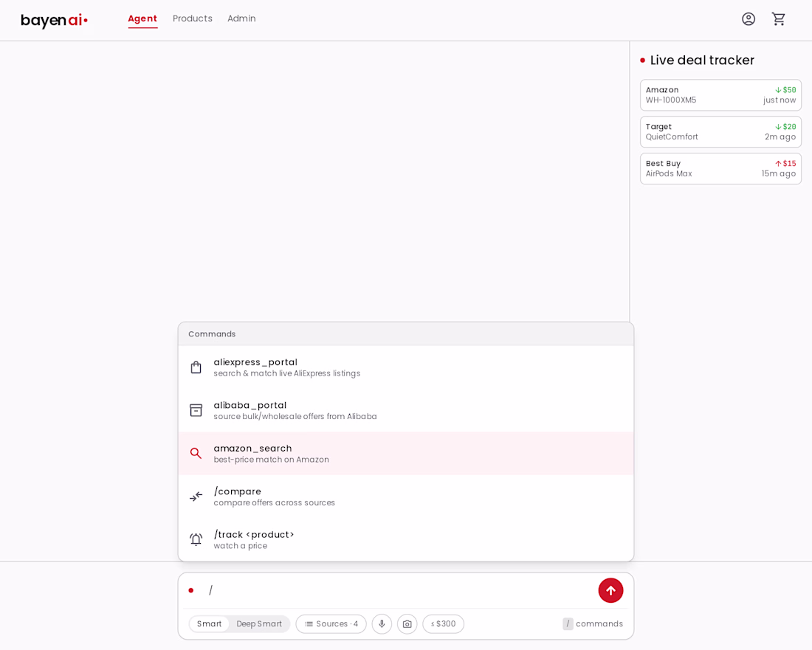Click the bayen ai logo
Screen dimensions: 812x650
click(x=55, y=20)
